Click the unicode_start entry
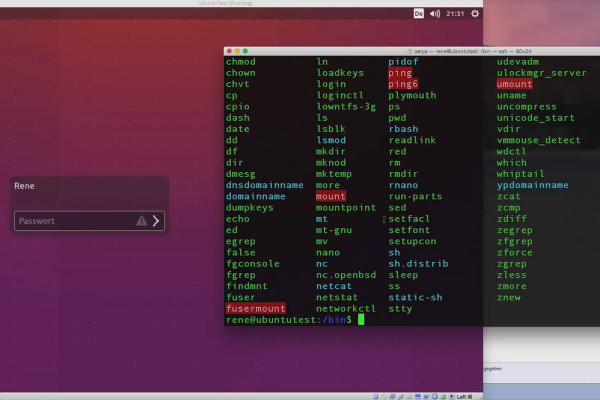The height and width of the screenshot is (400, 600). pyautogui.click(x=535, y=118)
